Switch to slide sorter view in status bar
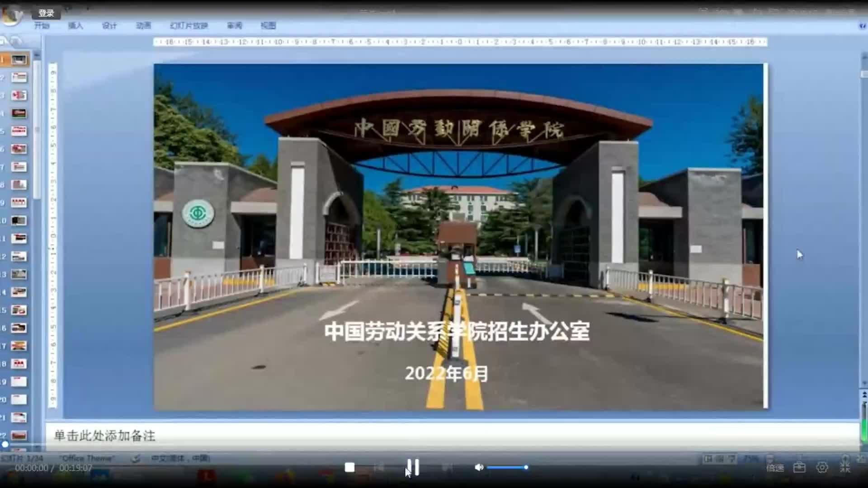 click(x=720, y=459)
